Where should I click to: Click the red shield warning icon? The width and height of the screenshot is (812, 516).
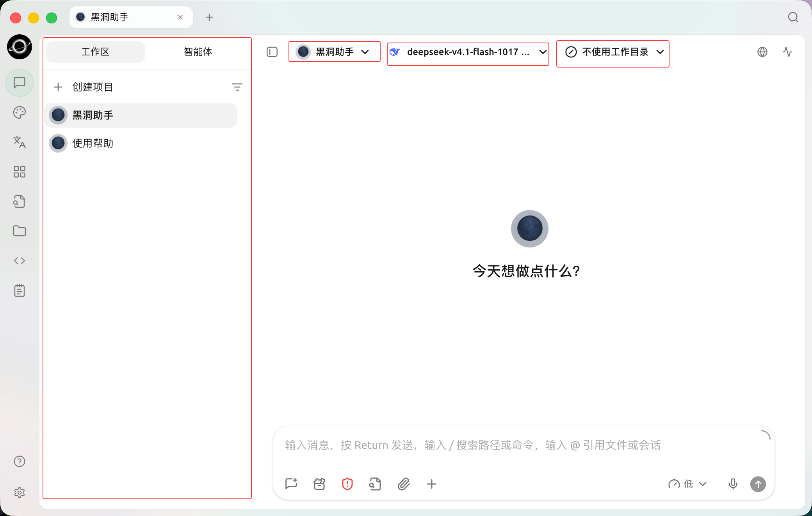[x=347, y=484]
